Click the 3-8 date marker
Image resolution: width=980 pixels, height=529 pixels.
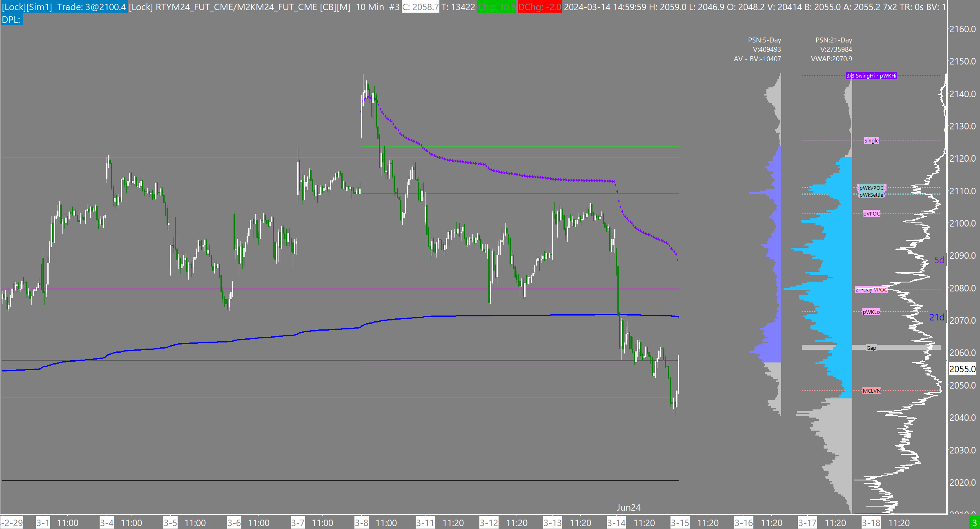pyautogui.click(x=361, y=523)
